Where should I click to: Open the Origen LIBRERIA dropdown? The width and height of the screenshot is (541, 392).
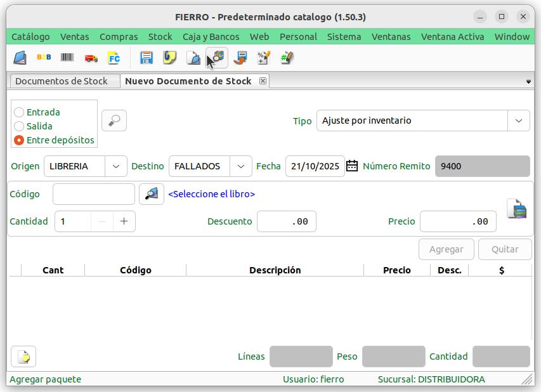click(x=115, y=166)
